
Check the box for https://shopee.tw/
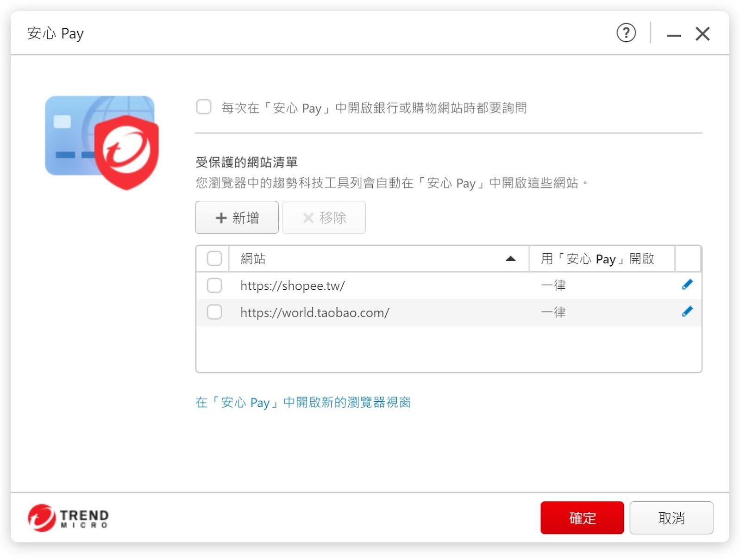(x=214, y=285)
